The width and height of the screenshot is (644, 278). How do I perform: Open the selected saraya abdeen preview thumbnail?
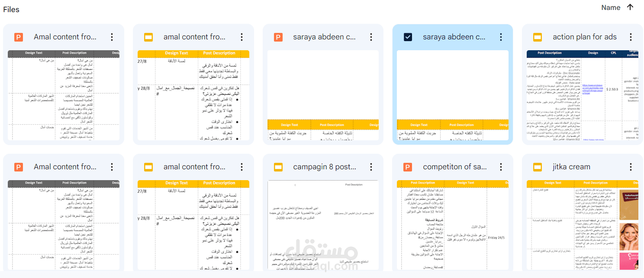(x=453, y=95)
